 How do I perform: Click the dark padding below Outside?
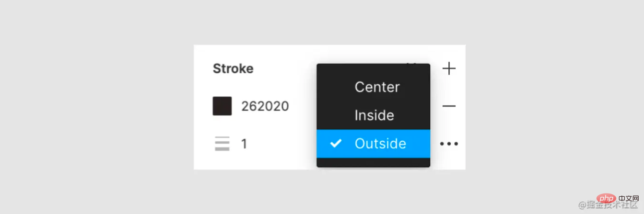[373, 162]
